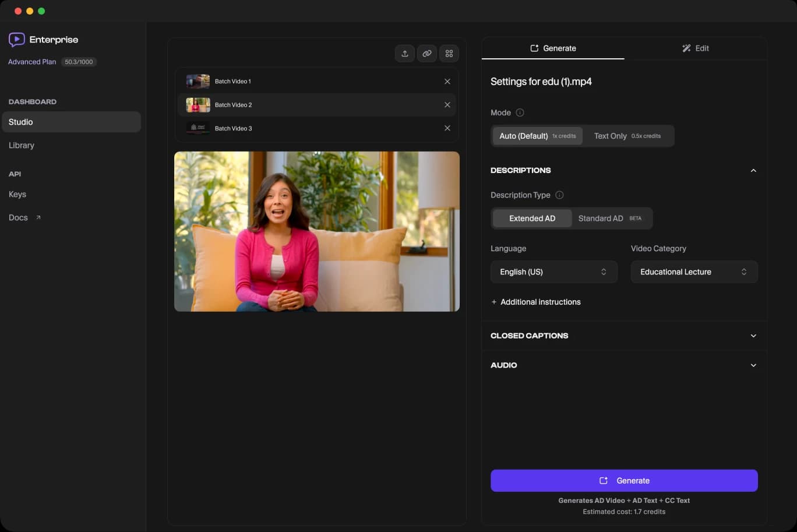Open the Library page from sidebar

[21, 145]
